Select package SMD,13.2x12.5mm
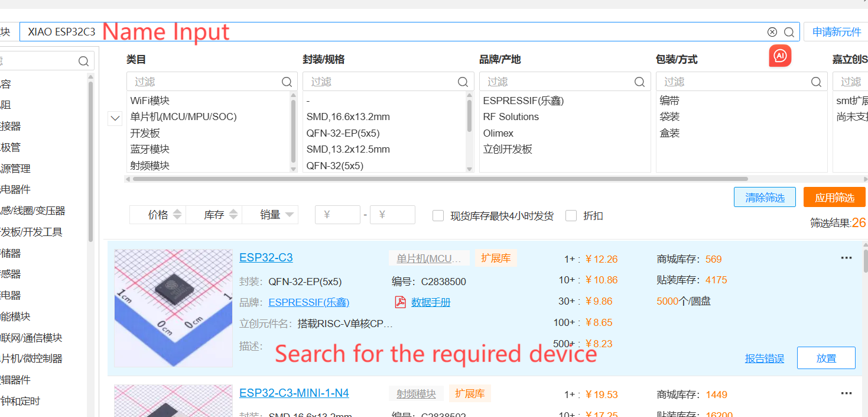This screenshot has width=868, height=417. click(348, 149)
